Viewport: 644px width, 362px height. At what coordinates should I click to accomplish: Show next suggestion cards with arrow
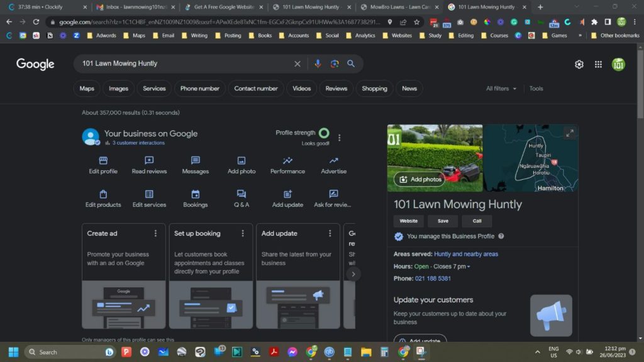353,274
